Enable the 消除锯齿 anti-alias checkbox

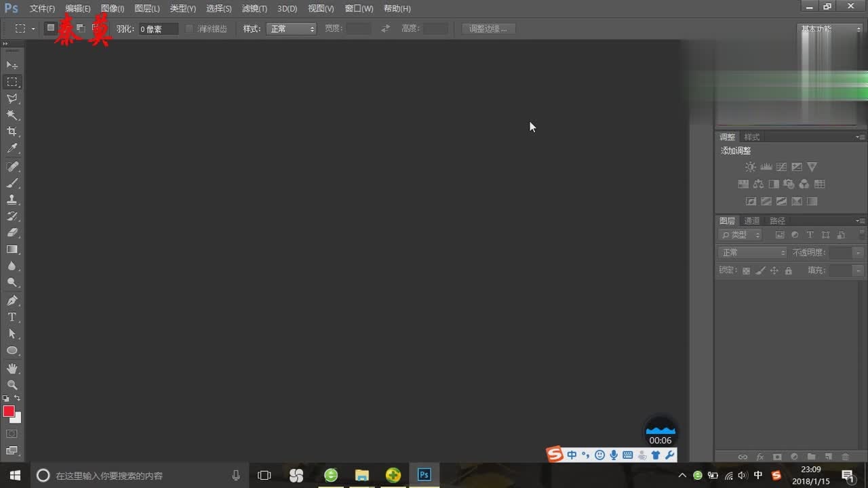click(189, 29)
